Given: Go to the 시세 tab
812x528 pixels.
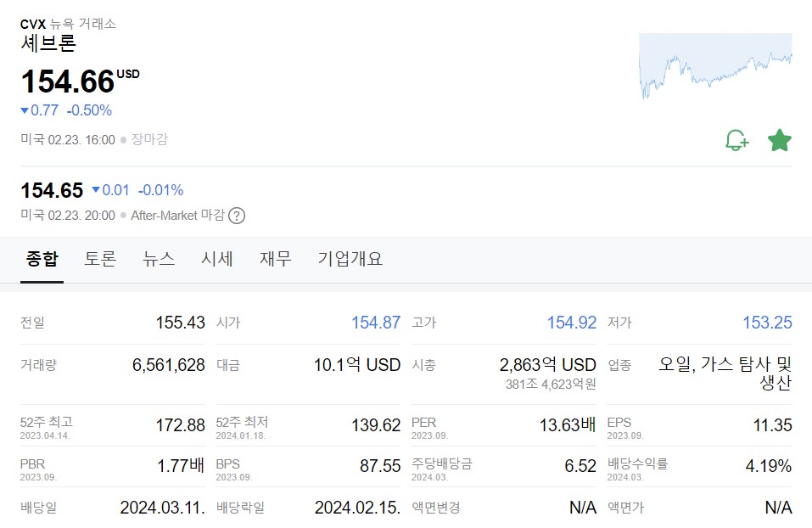Looking at the screenshot, I should coord(217,258).
